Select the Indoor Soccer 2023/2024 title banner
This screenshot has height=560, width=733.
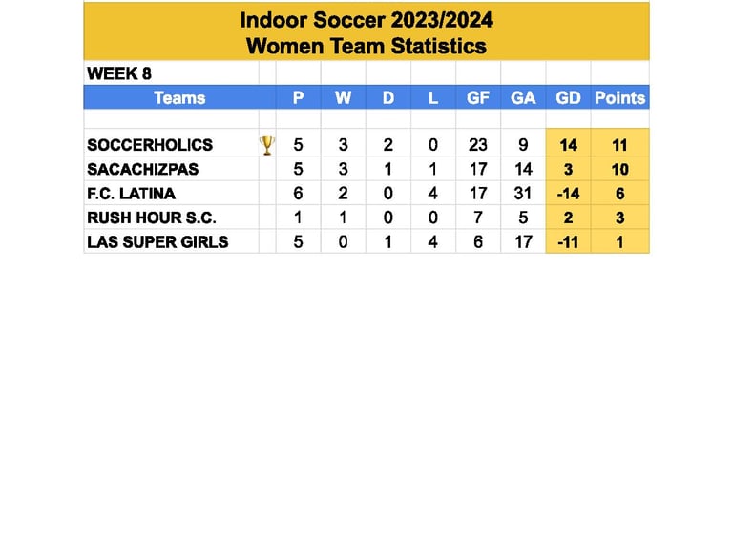coord(366,31)
